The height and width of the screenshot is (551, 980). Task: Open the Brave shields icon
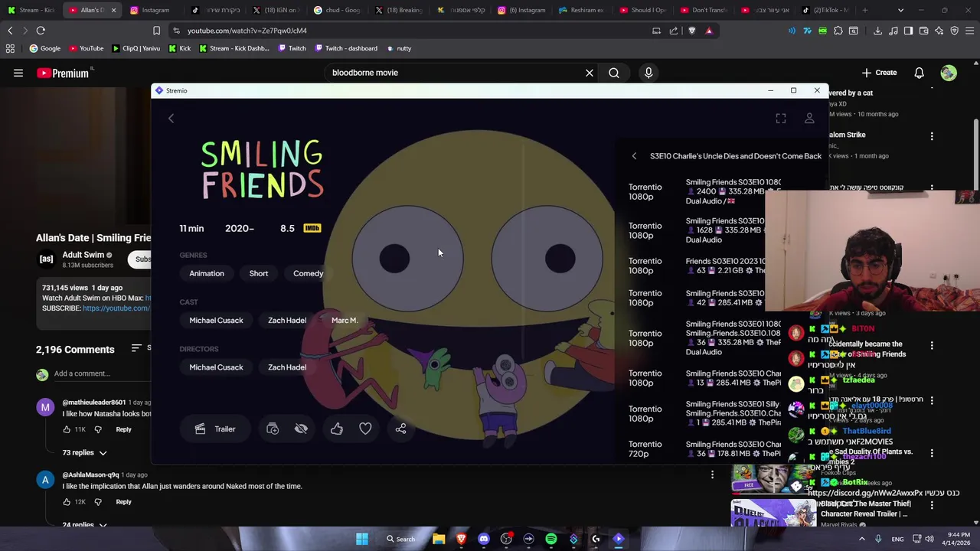691,31
